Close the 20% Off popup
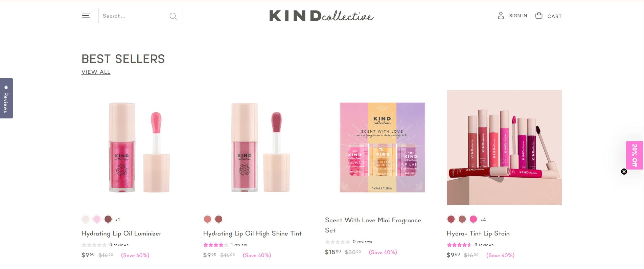The width and height of the screenshot is (644, 269). coord(624,172)
